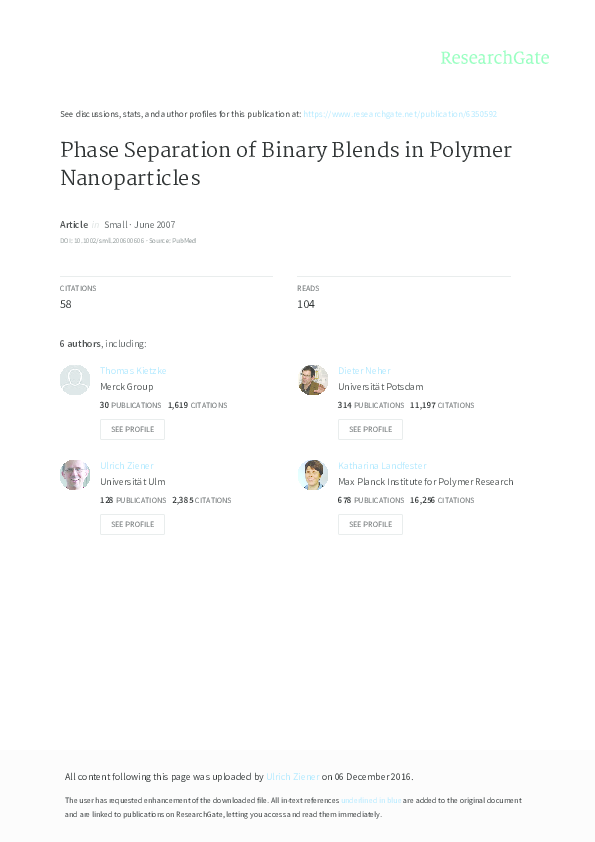Click Dieter Neher's profile photo
The image size is (595, 842).
312,380
